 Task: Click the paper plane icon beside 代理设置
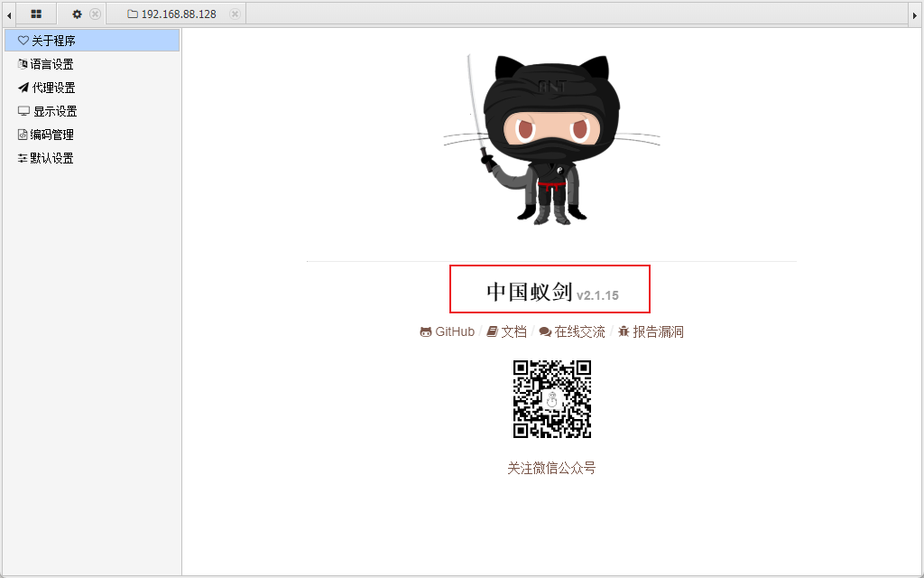(x=23, y=88)
